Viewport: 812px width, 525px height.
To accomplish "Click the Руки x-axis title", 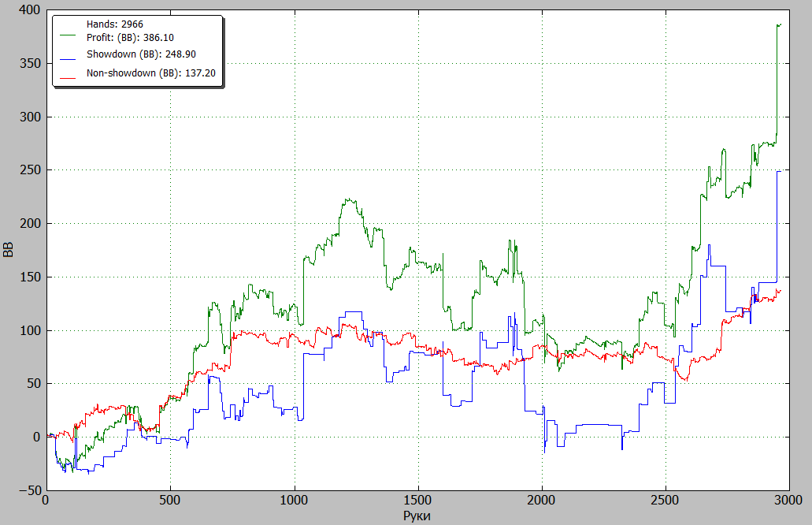I will [417, 516].
